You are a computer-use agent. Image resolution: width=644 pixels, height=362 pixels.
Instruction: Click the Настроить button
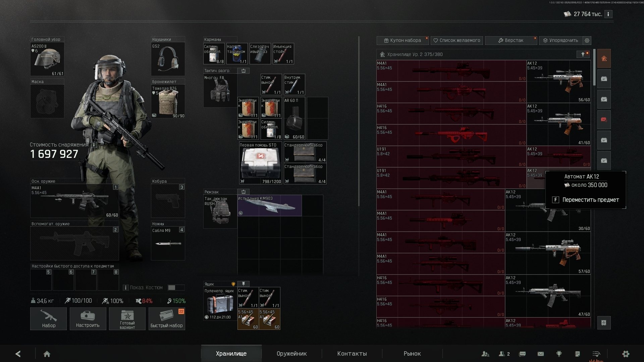(88, 319)
